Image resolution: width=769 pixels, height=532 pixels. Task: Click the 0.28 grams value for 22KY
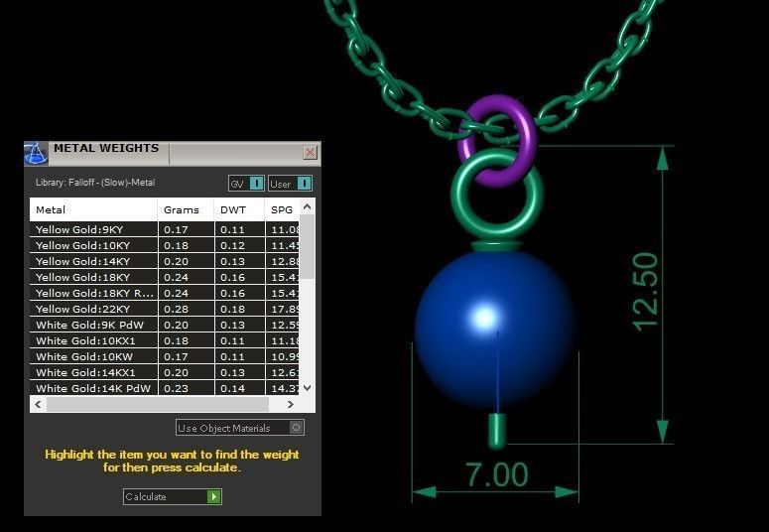point(176,309)
